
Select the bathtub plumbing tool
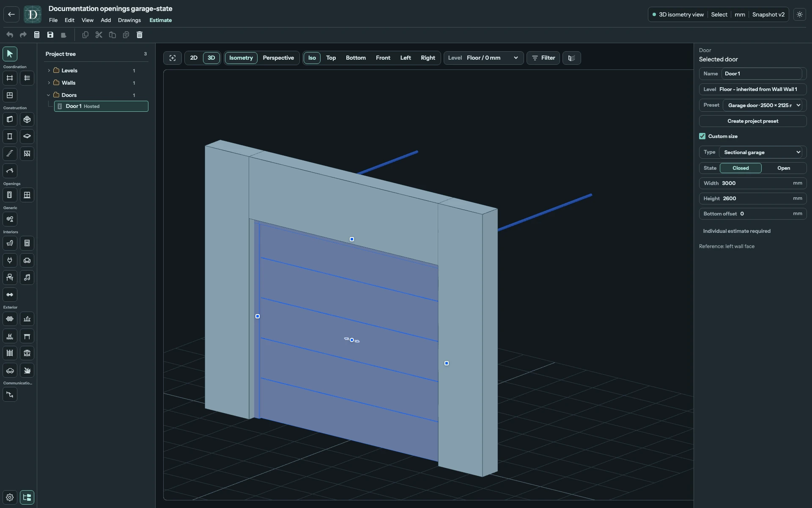(x=10, y=243)
